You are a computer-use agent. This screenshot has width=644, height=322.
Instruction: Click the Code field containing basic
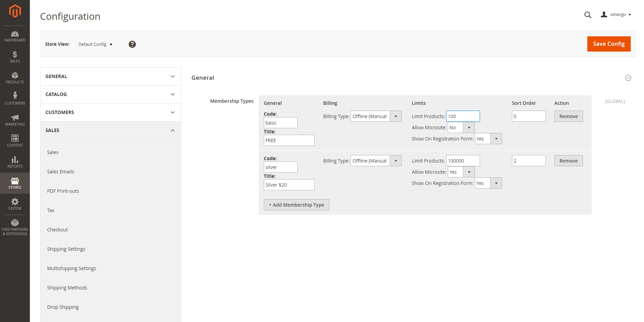click(281, 123)
